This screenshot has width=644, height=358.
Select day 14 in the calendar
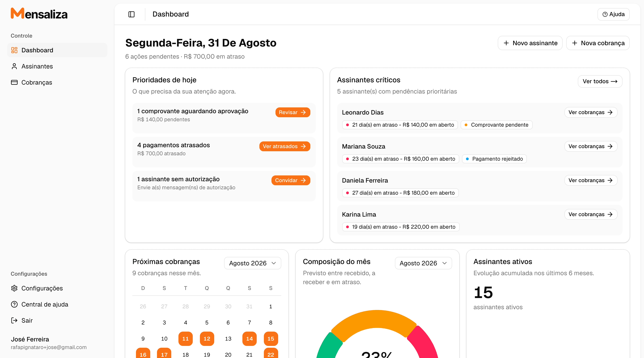click(249, 339)
